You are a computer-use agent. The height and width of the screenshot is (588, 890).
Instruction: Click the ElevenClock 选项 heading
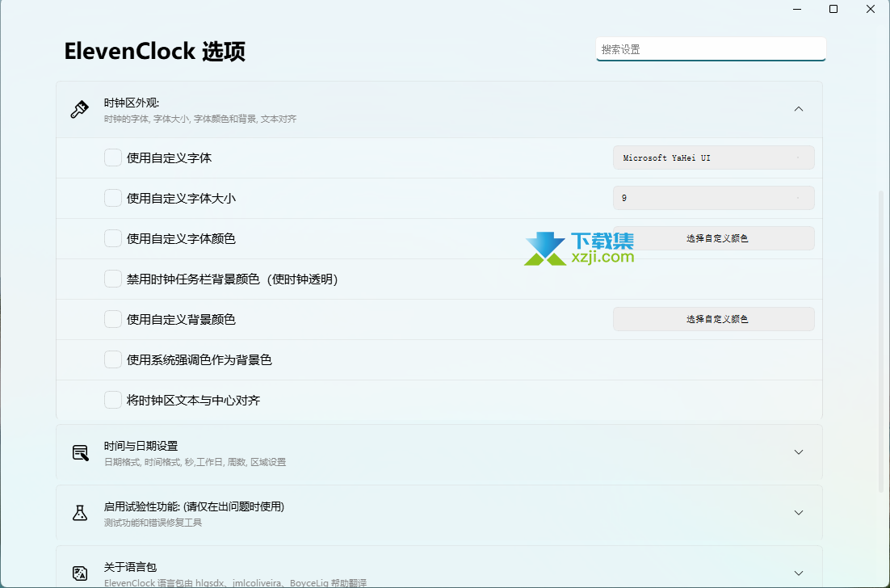[x=154, y=51]
